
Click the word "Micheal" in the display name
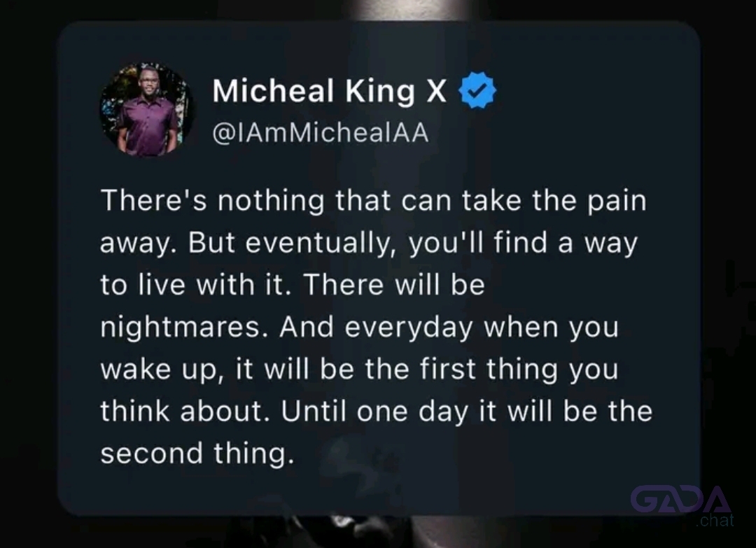274,90
